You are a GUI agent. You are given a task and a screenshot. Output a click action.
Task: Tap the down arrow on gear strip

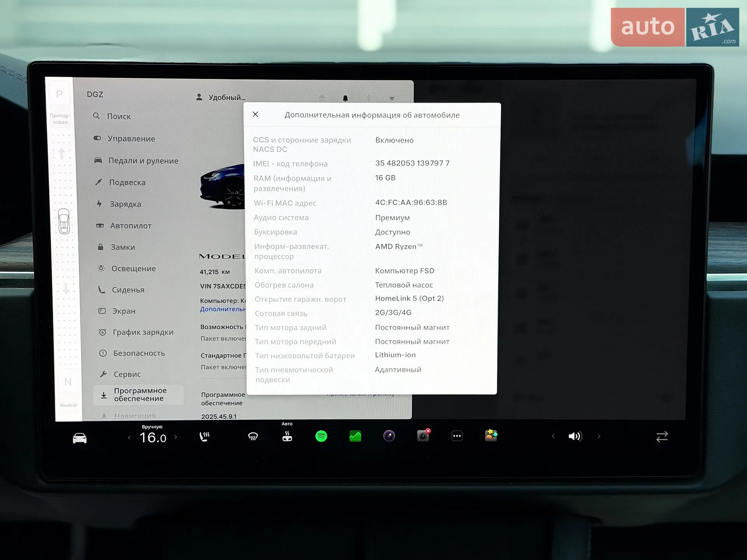coord(66,289)
